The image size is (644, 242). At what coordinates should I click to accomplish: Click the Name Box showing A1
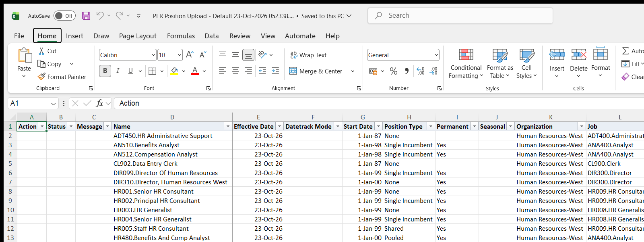click(x=33, y=103)
